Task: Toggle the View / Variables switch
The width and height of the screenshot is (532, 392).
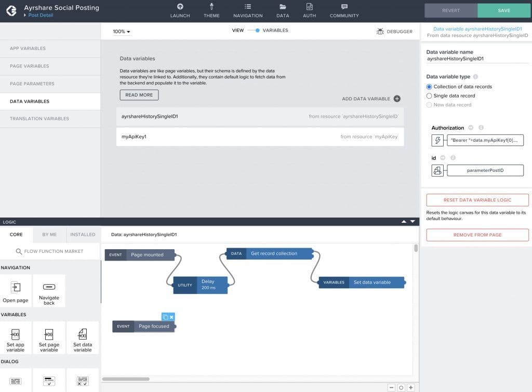Action: (x=254, y=30)
